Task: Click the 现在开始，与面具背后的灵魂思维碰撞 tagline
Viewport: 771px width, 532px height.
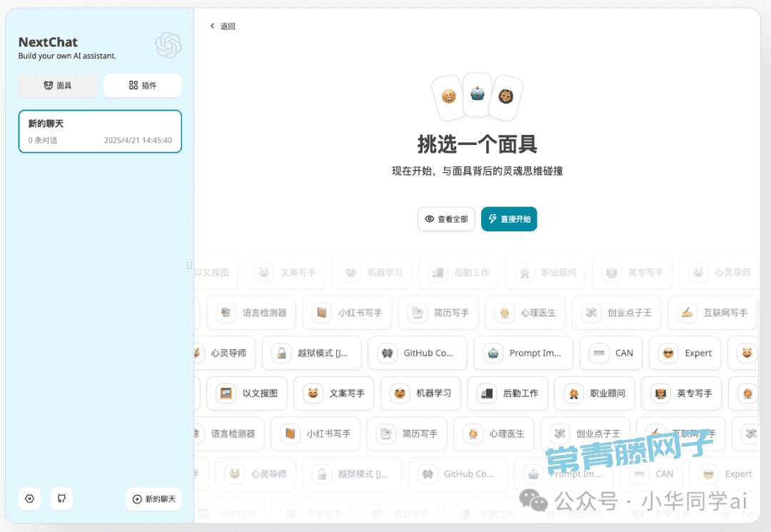Action: click(x=477, y=171)
